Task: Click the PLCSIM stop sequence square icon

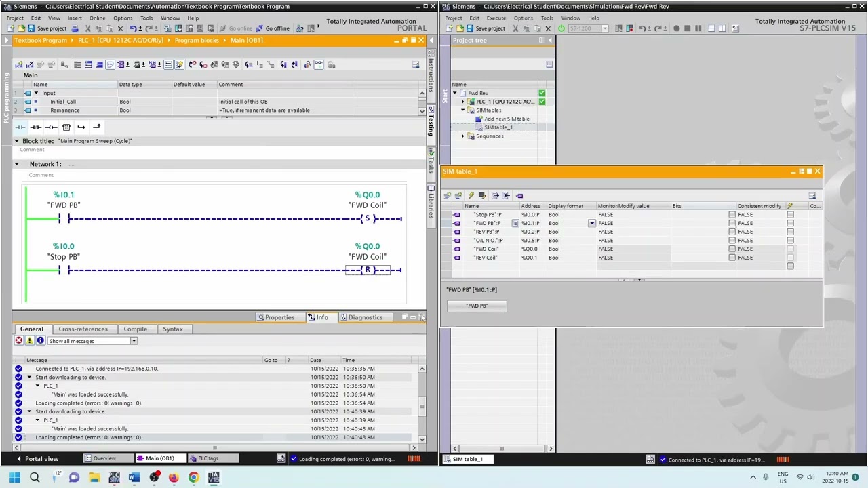Action: click(x=687, y=28)
